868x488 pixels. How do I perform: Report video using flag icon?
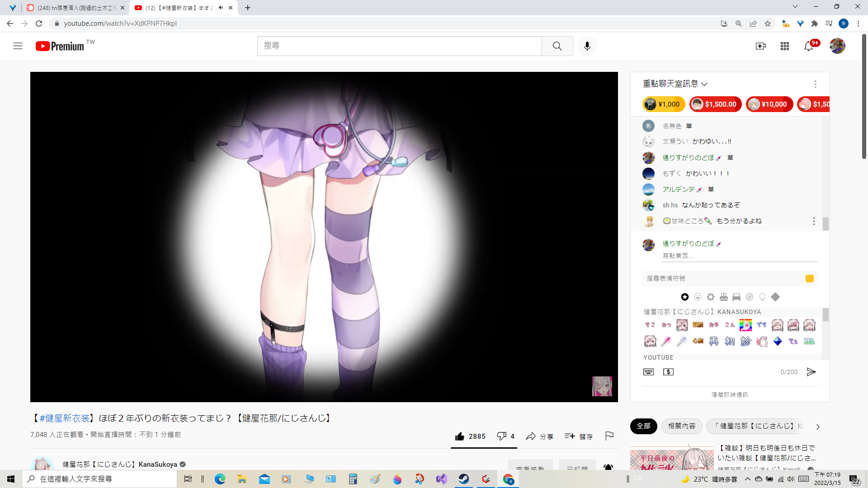tap(609, 436)
